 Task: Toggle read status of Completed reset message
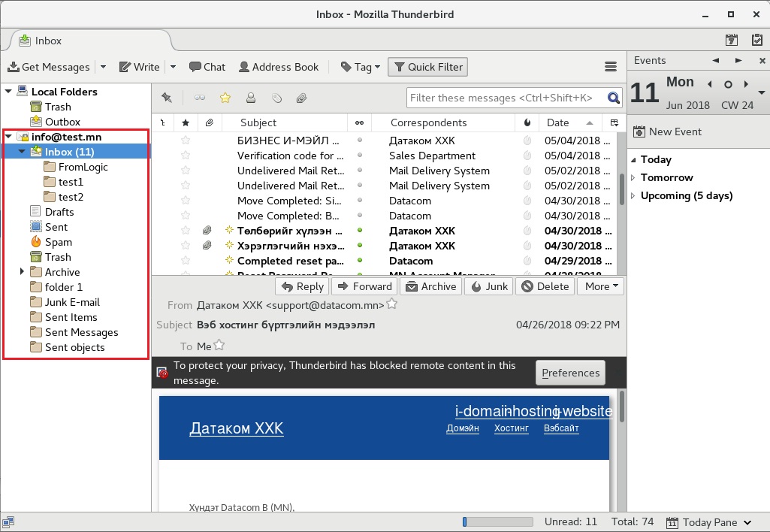360,260
